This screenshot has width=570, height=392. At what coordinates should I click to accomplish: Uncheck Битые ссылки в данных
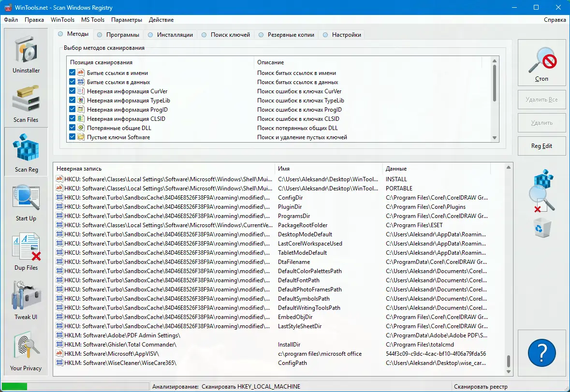click(73, 82)
